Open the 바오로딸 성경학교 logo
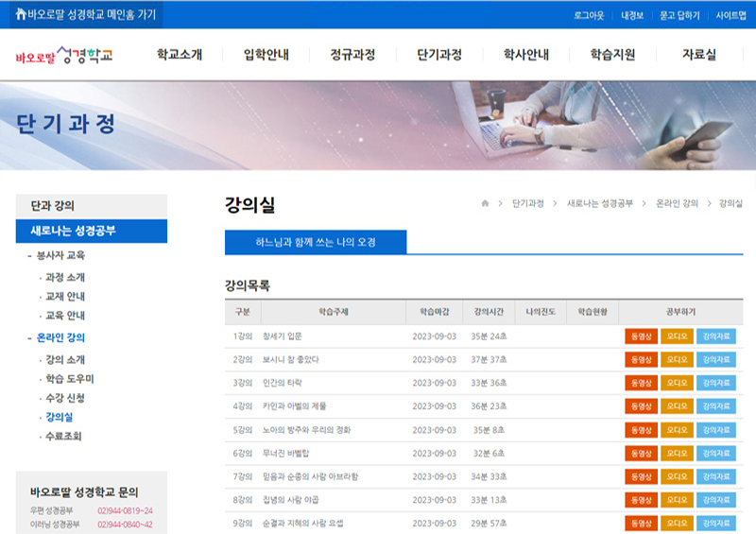This screenshot has width=756, height=534. coord(64,56)
